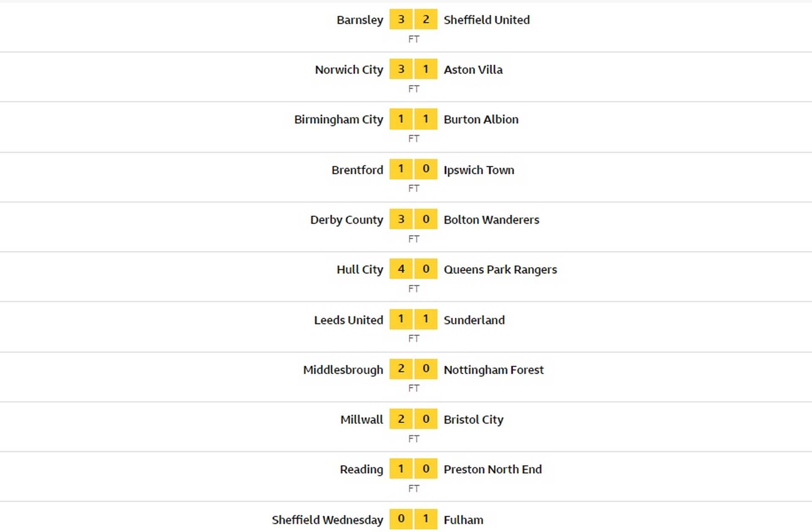Click on Bolton Wanderers
This screenshot has width=812, height=532.
[491, 220]
